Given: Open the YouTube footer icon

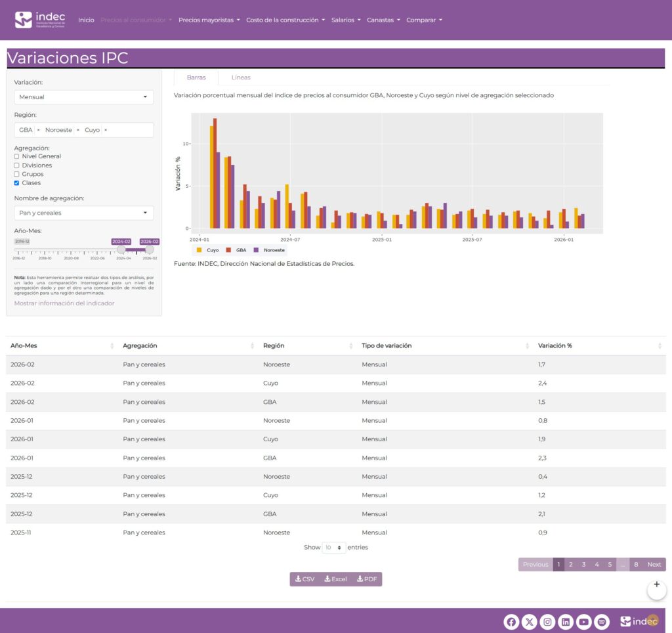Looking at the screenshot, I should pos(584,622).
